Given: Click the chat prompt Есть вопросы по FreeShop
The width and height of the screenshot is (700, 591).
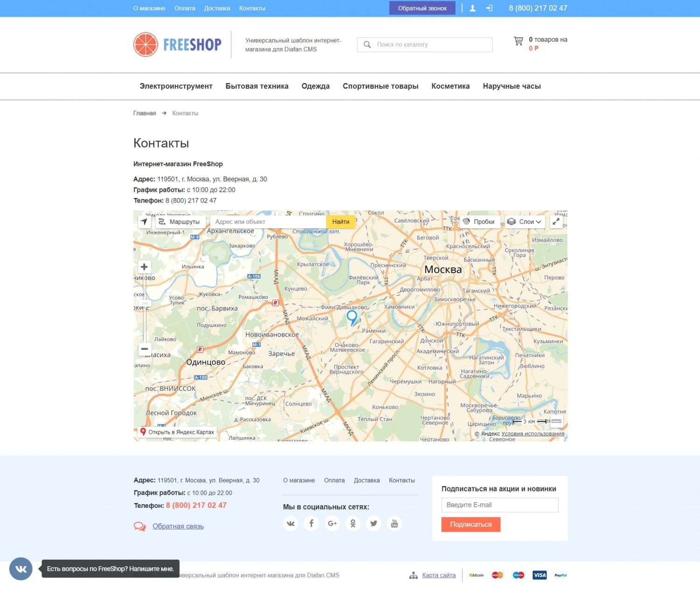Looking at the screenshot, I should pyautogui.click(x=111, y=569).
